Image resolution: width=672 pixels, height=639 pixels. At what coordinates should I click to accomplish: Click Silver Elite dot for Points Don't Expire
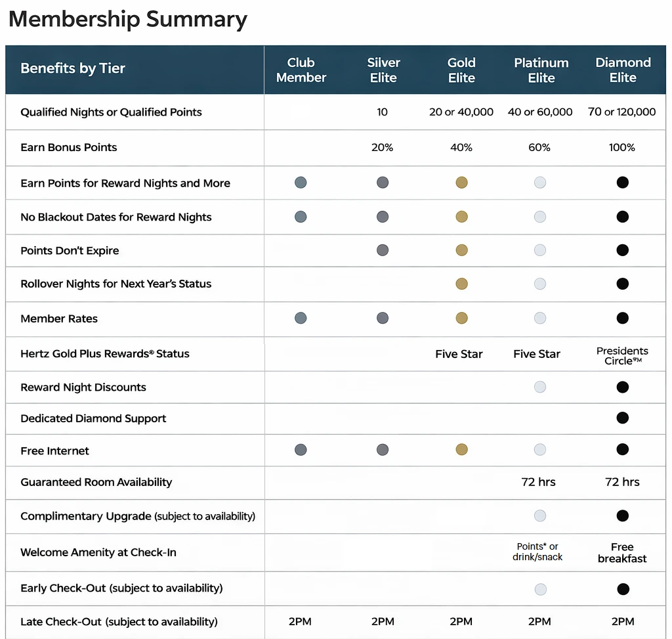pos(383,250)
